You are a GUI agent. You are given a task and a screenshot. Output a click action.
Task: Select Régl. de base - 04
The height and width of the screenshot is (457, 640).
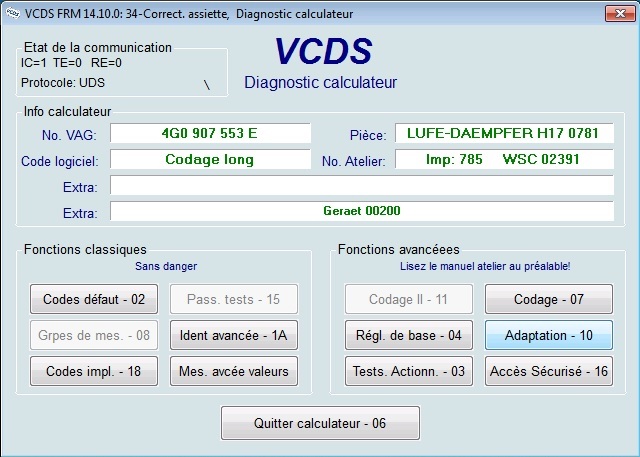[408, 335]
